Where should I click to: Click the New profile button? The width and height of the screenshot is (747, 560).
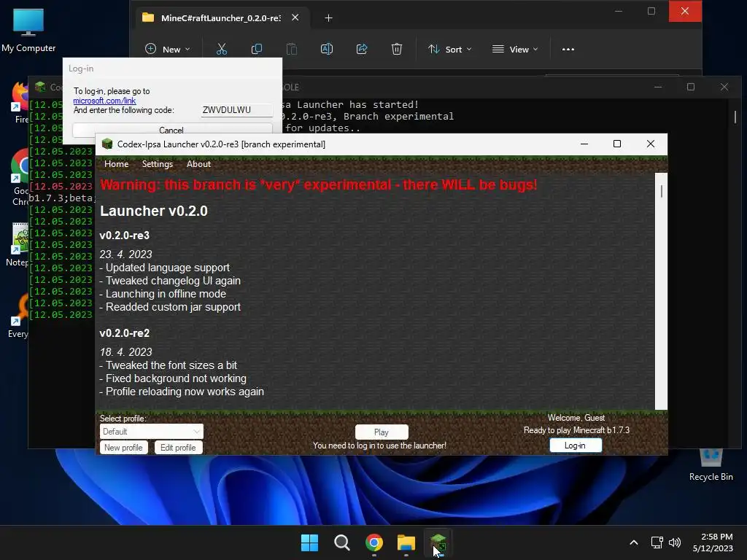pyautogui.click(x=123, y=448)
